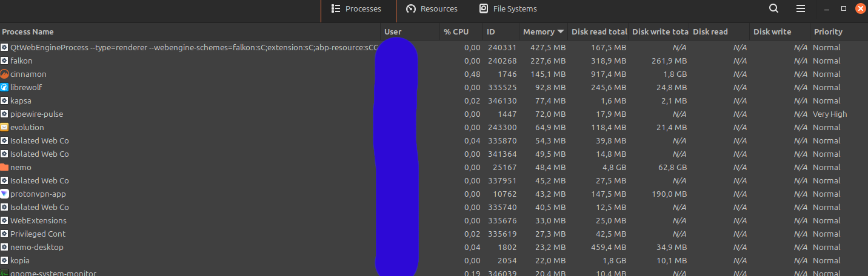
Task: Click process ID 337951 of Isolated Web Co
Action: (x=502, y=180)
